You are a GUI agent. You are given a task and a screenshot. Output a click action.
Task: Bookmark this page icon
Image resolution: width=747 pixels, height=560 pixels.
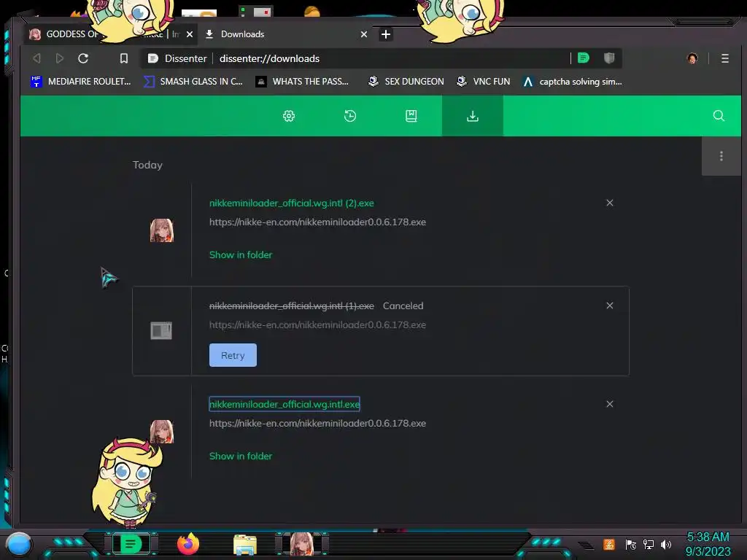[x=124, y=58]
